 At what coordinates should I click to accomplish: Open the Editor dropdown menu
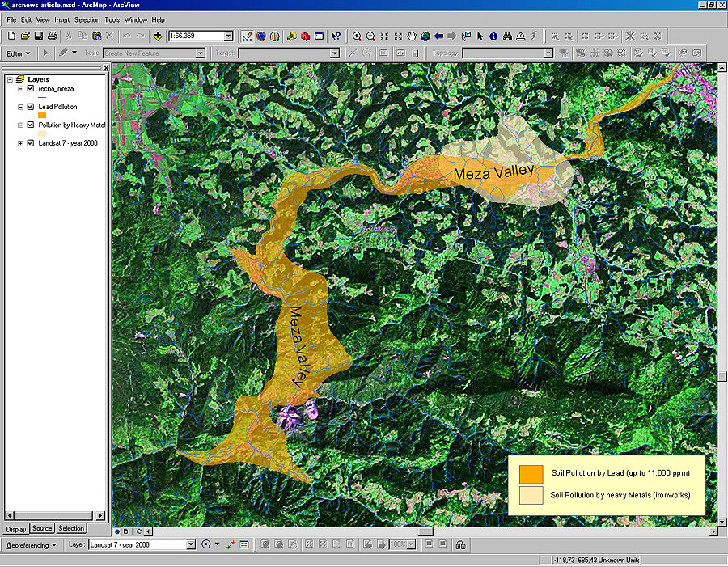19,53
